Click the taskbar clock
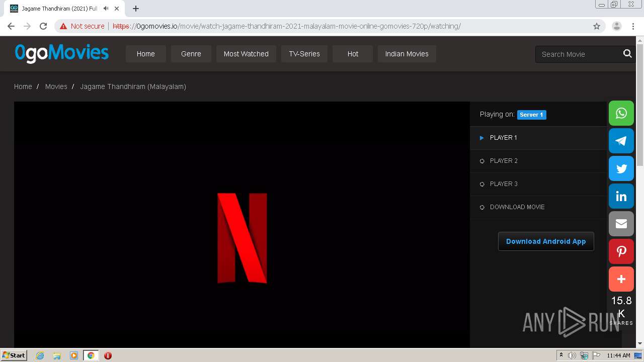644x362 pixels. pyautogui.click(x=618, y=355)
